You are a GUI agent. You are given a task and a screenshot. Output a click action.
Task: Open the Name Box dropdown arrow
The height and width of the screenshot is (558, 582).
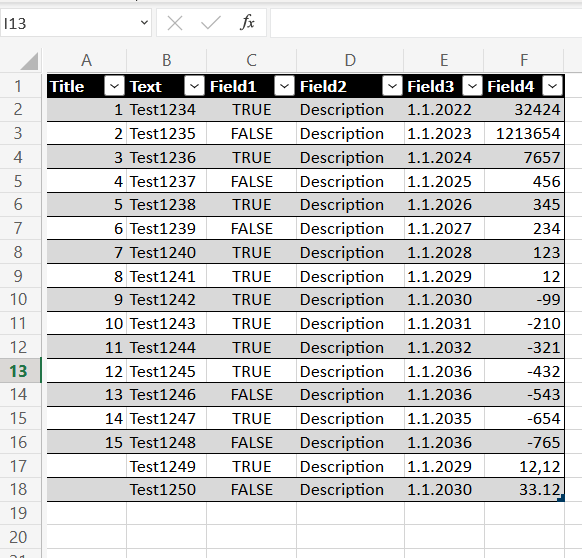(144, 23)
